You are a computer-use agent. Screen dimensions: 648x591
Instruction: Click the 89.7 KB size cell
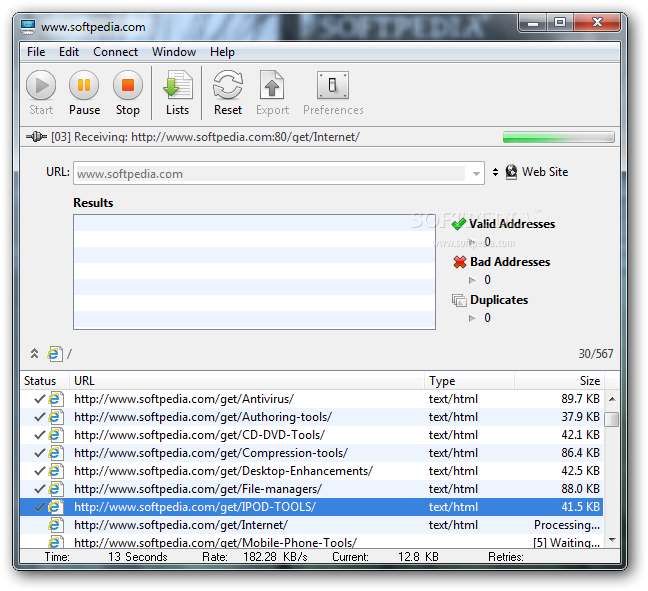click(x=580, y=399)
